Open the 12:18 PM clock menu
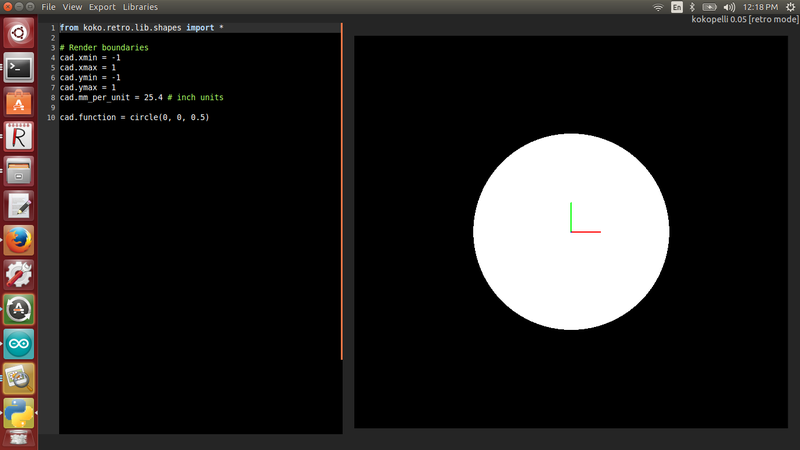 coord(760,7)
